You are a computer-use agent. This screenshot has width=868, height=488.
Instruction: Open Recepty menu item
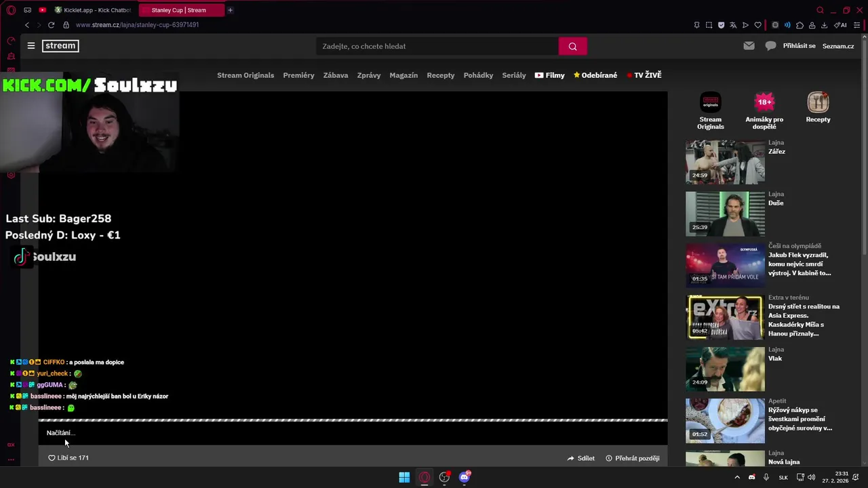[441, 75]
